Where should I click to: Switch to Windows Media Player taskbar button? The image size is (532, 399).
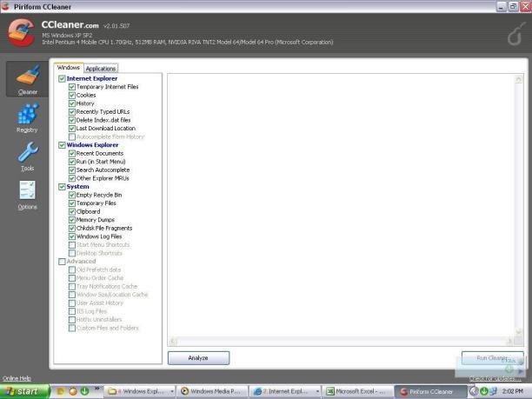click(x=212, y=391)
